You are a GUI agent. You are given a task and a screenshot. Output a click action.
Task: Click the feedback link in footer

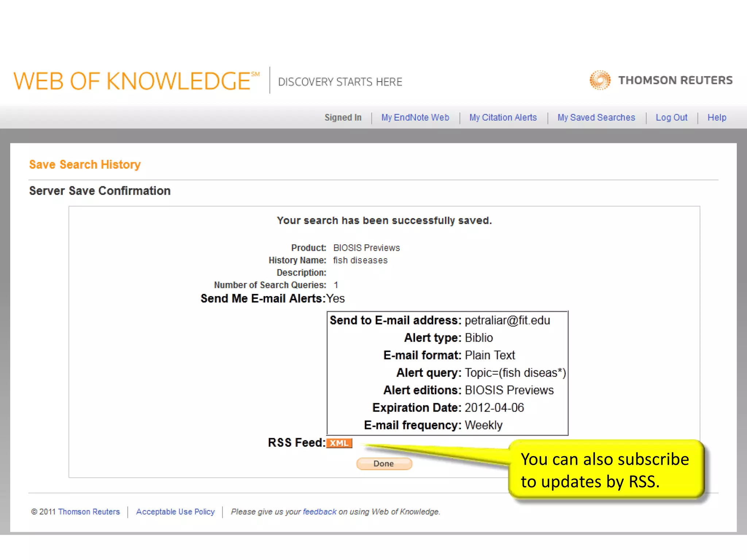click(320, 512)
